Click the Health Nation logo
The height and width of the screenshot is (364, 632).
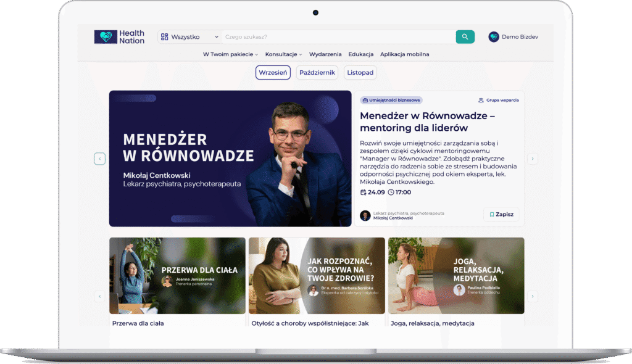click(120, 37)
